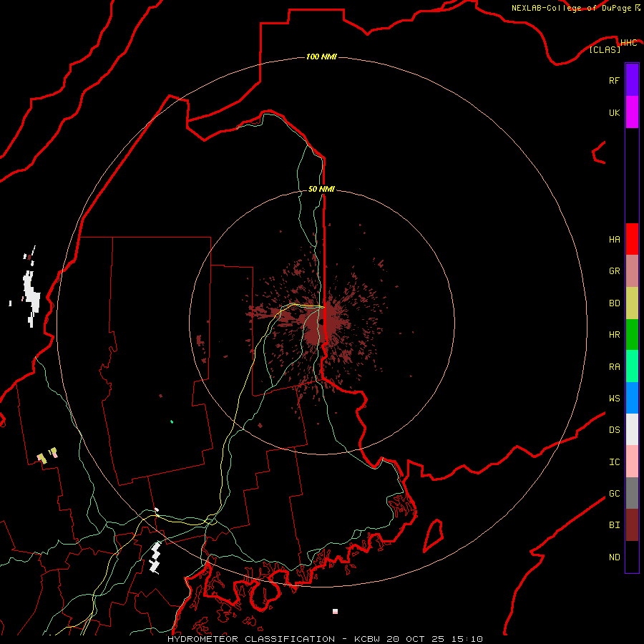Image resolution: width=644 pixels, height=644 pixels.
Task: Click the HHC product label
Action: tap(628, 43)
